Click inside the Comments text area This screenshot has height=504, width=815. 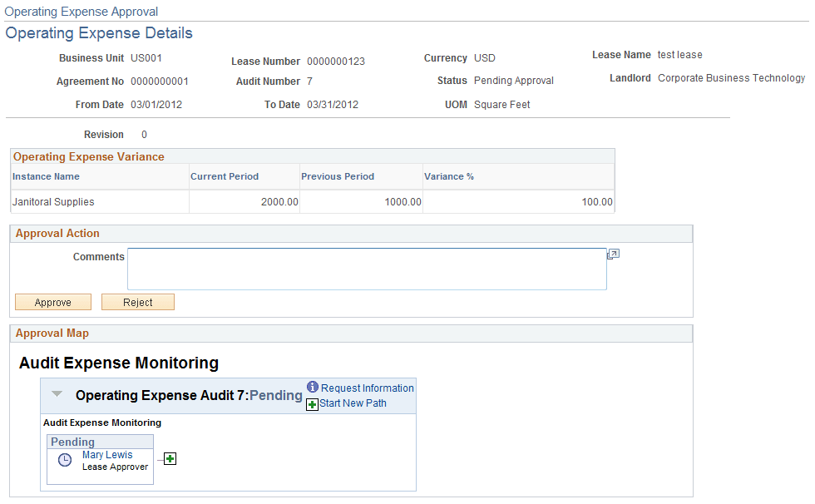click(366, 269)
